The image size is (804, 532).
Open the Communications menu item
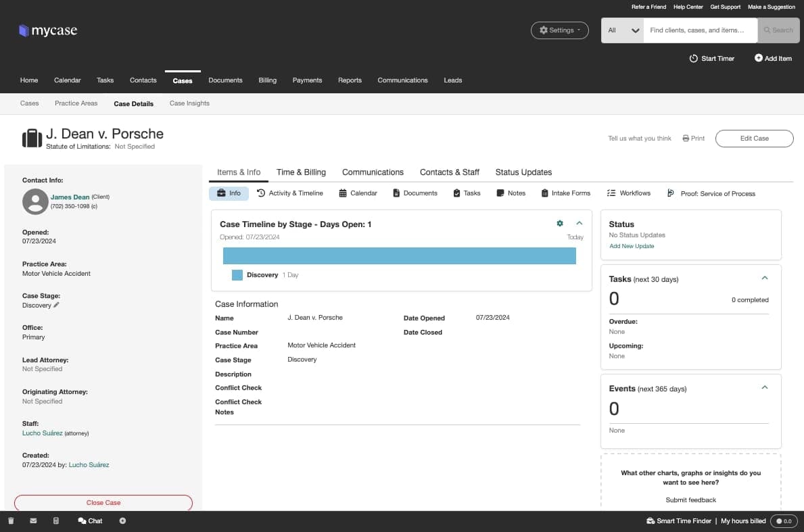tap(402, 80)
